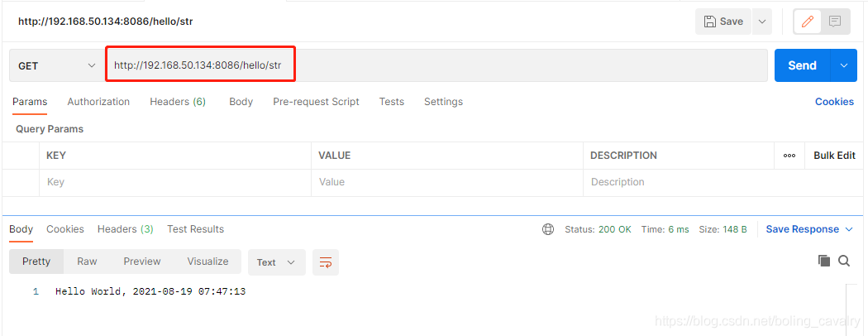This screenshot has height=336, width=868.
Task: Click the request URL field
Action: pos(438,65)
